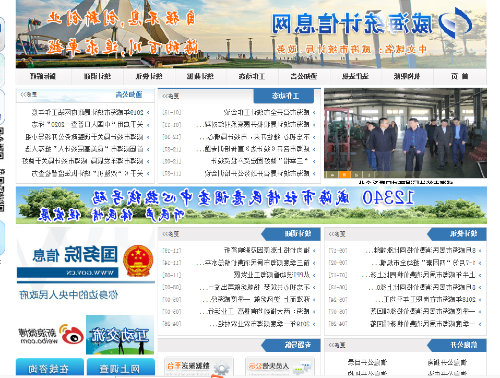Click the factory visit news photo
This screenshot has width=500, height=378.
click(405, 133)
